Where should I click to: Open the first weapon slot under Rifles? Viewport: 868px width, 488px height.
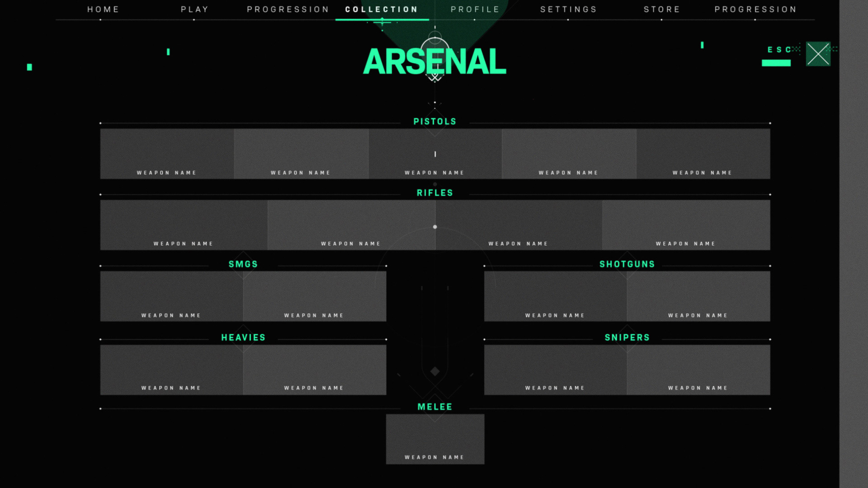pyautogui.click(x=184, y=225)
